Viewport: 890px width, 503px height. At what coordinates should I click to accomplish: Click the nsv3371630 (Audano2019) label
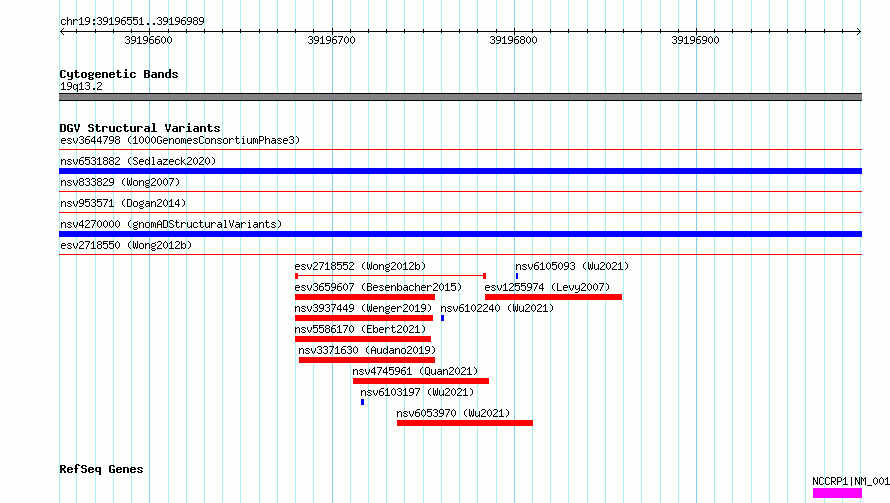coord(367,350)
